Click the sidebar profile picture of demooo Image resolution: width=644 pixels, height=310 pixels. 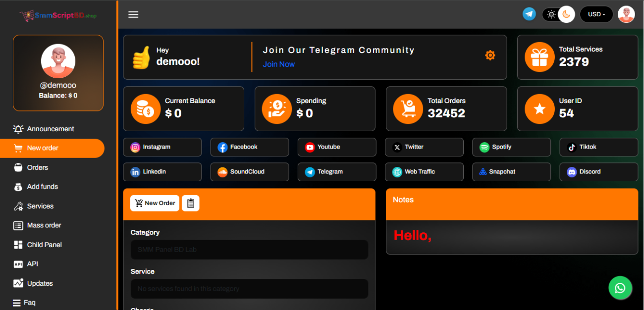coord(58,61)
